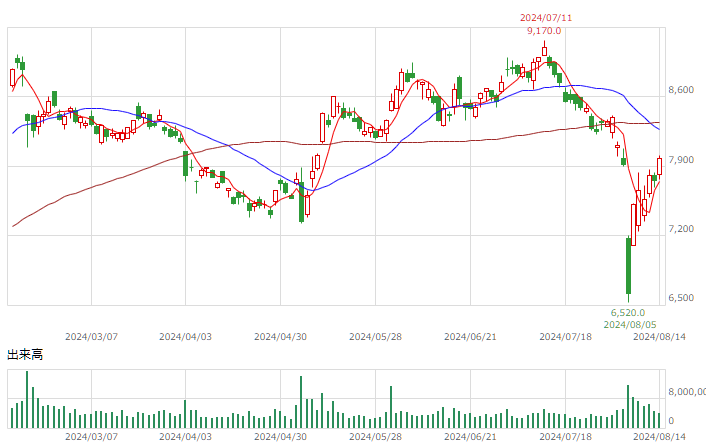Select the last red candlestick on the chart
This screenshot has width=706, height=446.
coord(660,167)
